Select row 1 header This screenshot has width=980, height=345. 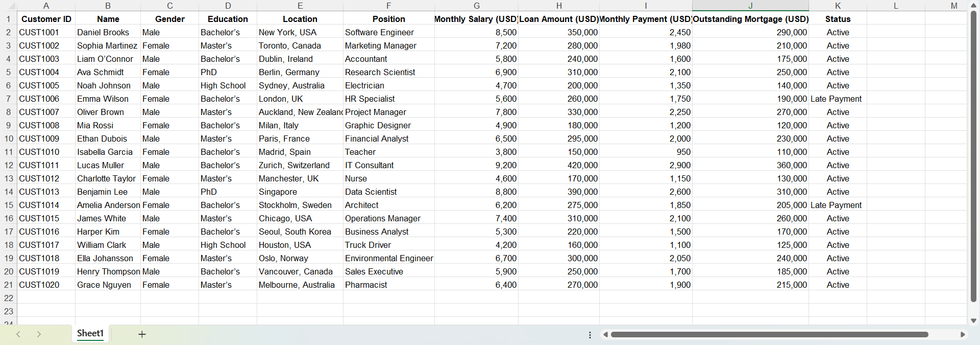point(8,19)
